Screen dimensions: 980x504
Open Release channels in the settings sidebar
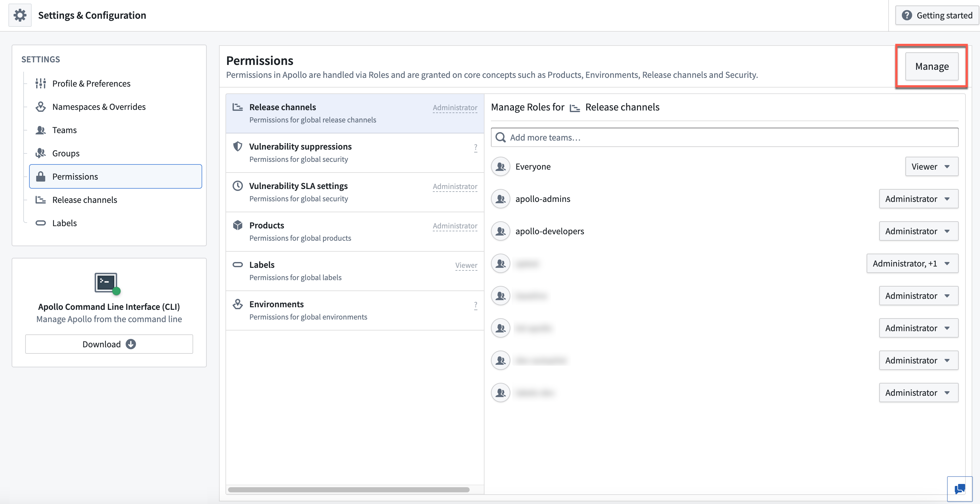115,200
